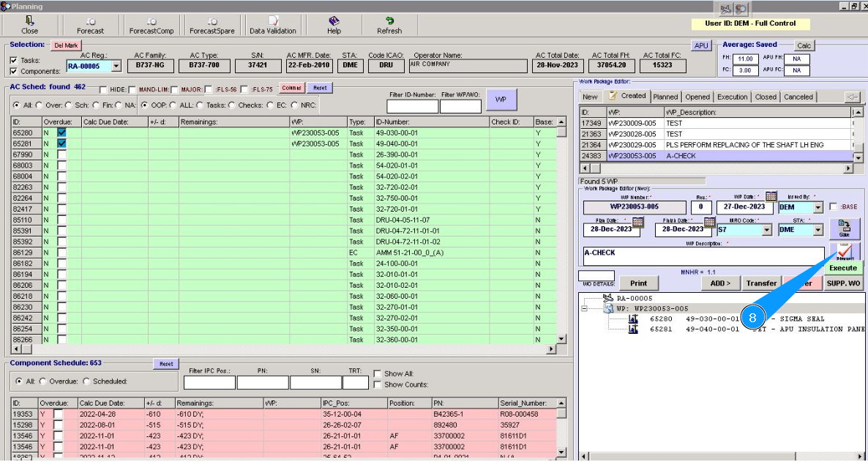Select the Overdue radio in Component Schedule
Image resolution: width=868 pixels, height=462 pixels.
click(x=42, y=381)
